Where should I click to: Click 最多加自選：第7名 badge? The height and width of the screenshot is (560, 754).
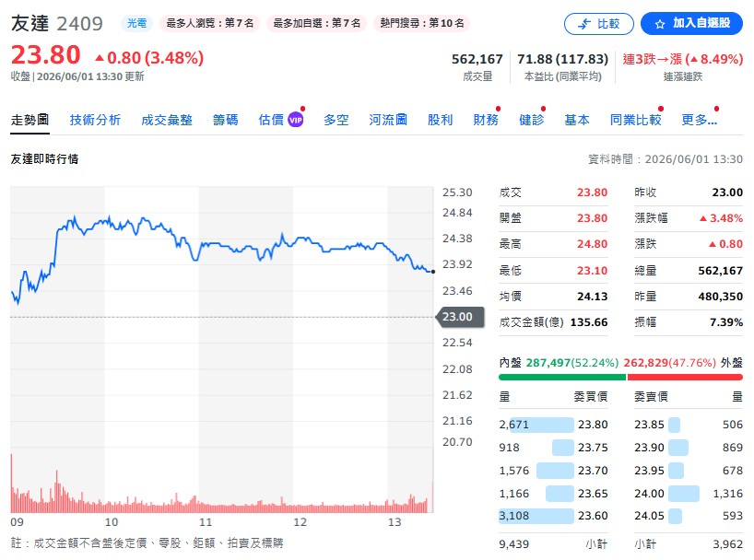pyautogui.click(x=317, y=23)
